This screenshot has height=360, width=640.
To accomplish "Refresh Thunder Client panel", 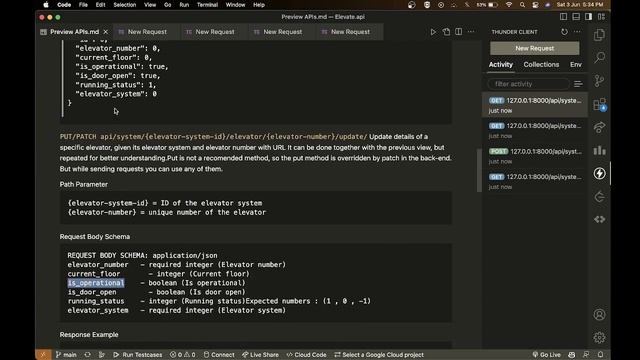I will pos(564,32).
